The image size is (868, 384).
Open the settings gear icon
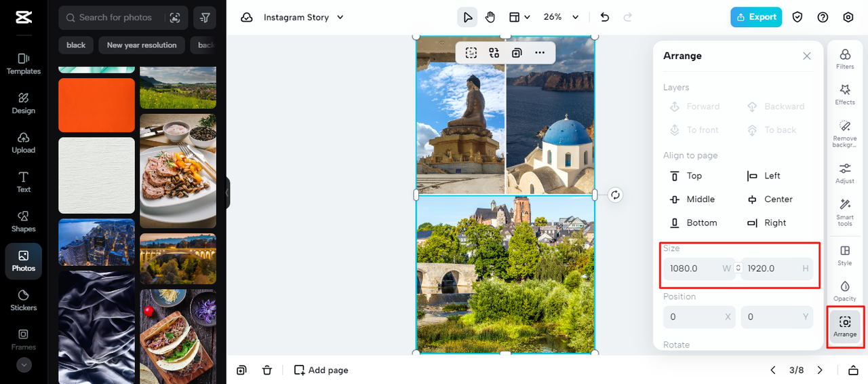tap(848, 18)
